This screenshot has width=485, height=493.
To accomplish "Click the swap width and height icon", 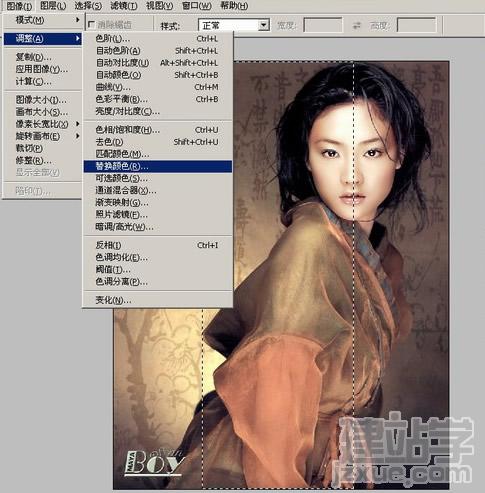I will pos(357,25).
